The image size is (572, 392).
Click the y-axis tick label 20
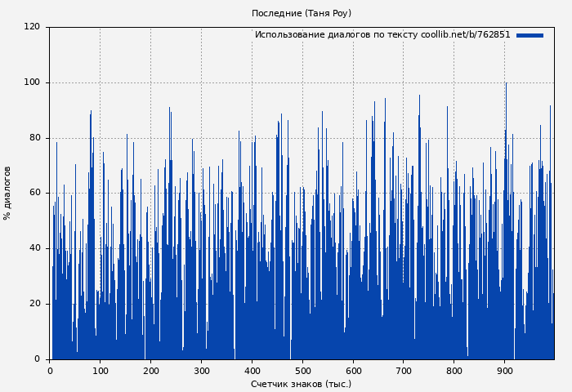tap(34, 304)
